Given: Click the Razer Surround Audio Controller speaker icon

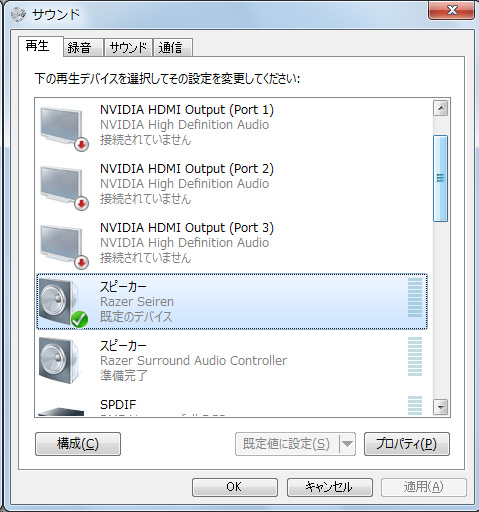Looking at the screenshot, I should click(x=59, y=360).
